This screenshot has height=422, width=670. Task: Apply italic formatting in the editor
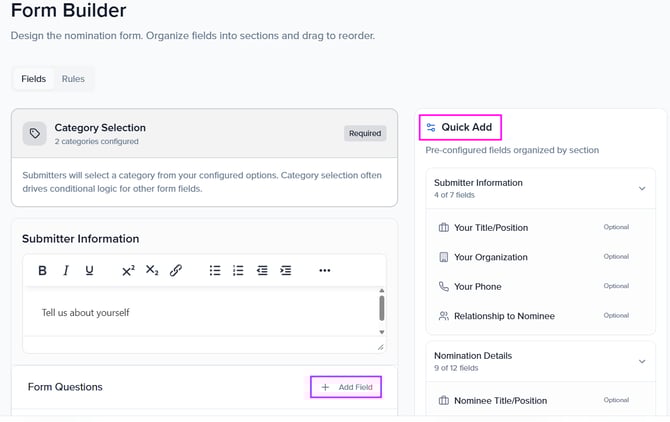(x=66, y=271)
